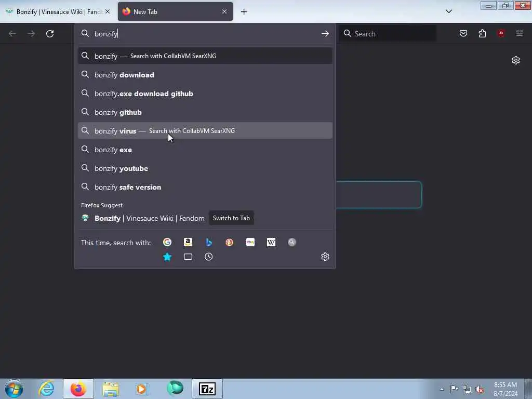The width and height of the screenshot is (532, 399).
Task: Search bookmarks using the star icon
Action: coord(167,257)
